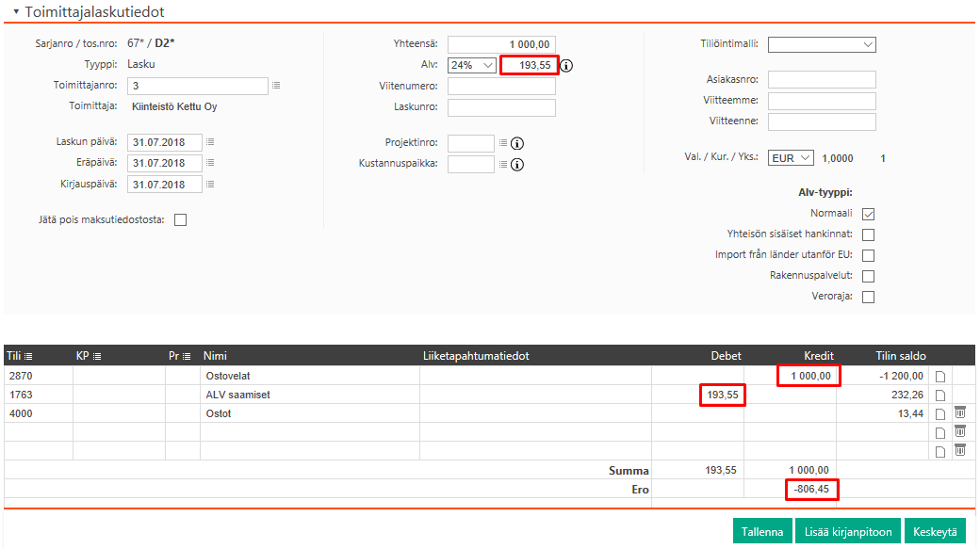980x549 pixels.
Task: Delete the 4000 Ostot row
Action: point(960,412)
